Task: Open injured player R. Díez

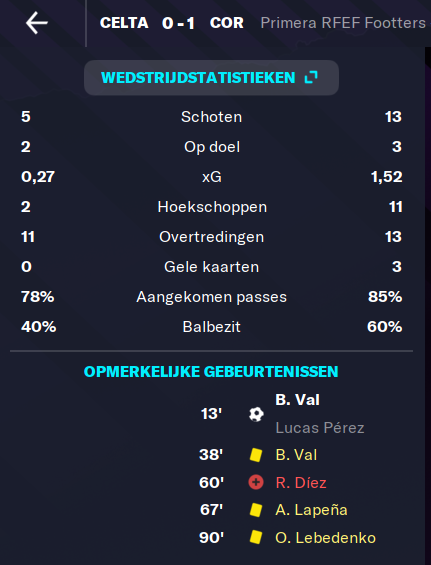Action: (x=301, y=482)
